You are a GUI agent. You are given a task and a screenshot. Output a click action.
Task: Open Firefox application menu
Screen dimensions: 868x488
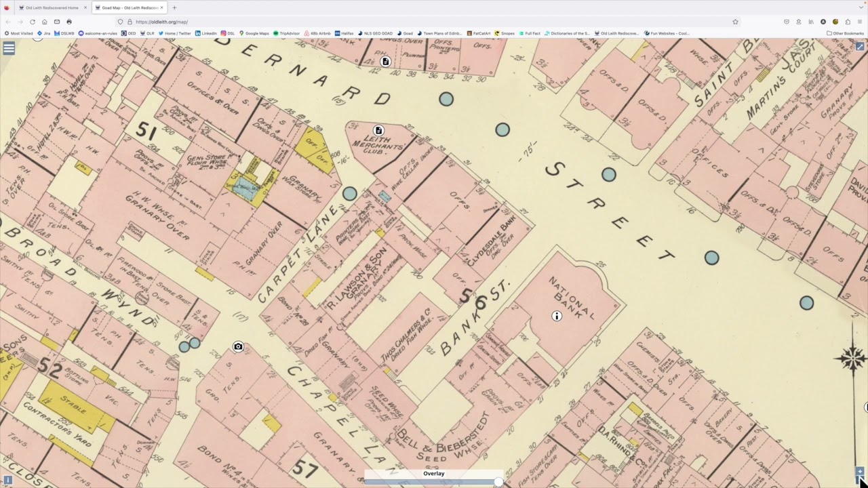[x=860, y=22]
